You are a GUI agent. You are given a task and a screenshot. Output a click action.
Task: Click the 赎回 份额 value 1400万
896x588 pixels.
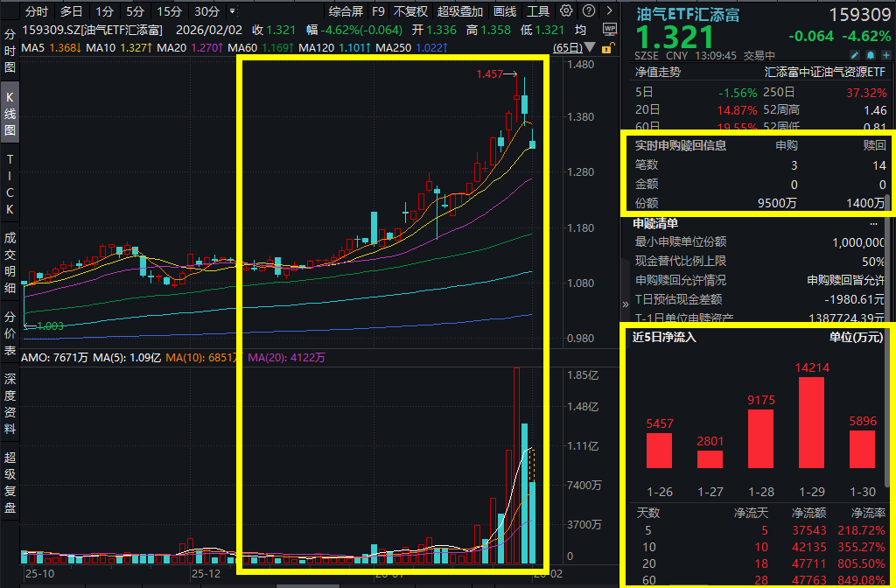point(865,203)
